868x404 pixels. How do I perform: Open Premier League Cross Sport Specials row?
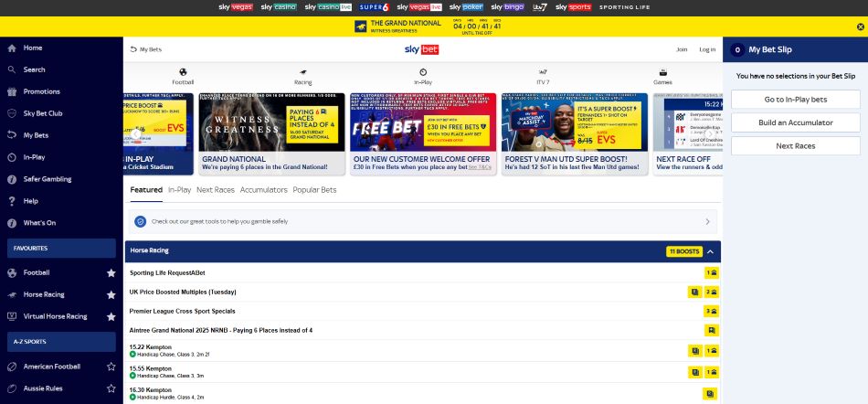(423, 311)
